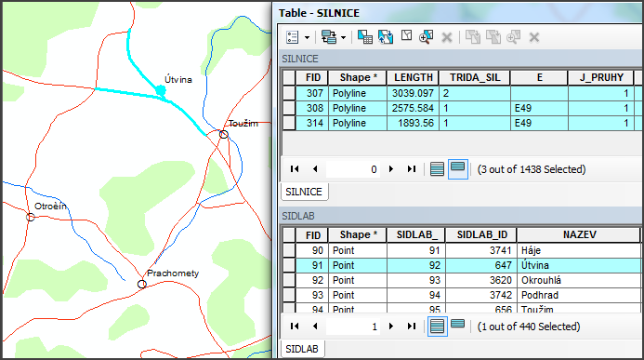The image size is (644, 360).
Task: Click the Zoom To Selected icon
Action: tap(427, 37)
